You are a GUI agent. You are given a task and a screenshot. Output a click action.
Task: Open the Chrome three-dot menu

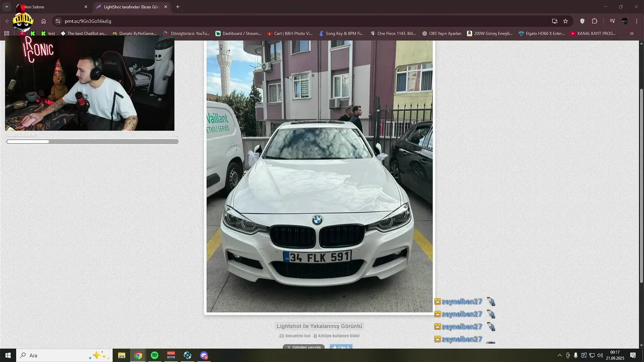tap(637, 21)
